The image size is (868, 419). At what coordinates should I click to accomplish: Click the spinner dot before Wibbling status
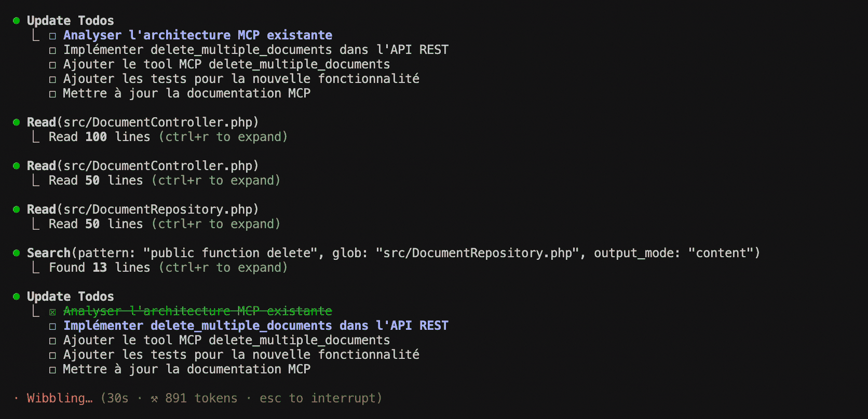coord(16,398)
